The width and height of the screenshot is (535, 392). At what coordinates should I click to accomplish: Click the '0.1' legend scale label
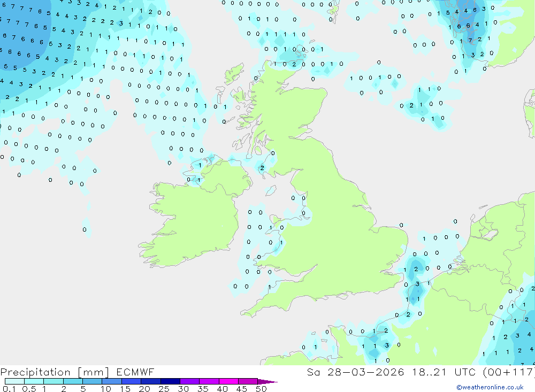pyautogui.click(x=9, y=389)
